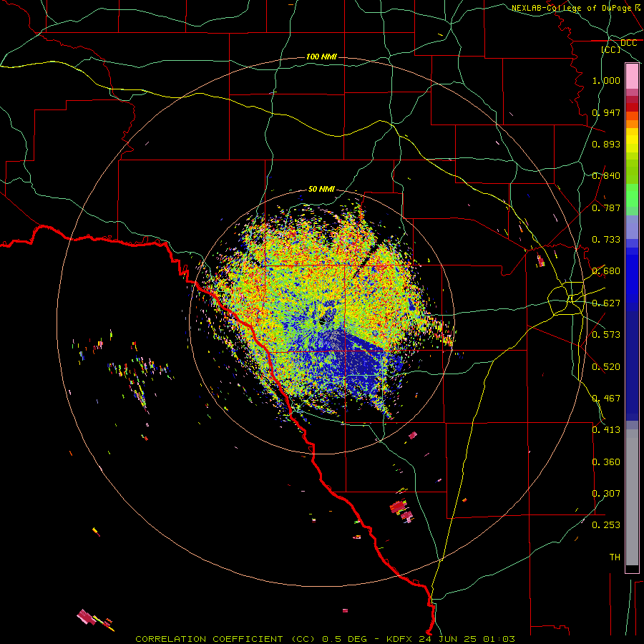Viewport: 644px width, 644px height.
Task: Click the 100 NMI range ring label
Action: (x=321, y=57)
